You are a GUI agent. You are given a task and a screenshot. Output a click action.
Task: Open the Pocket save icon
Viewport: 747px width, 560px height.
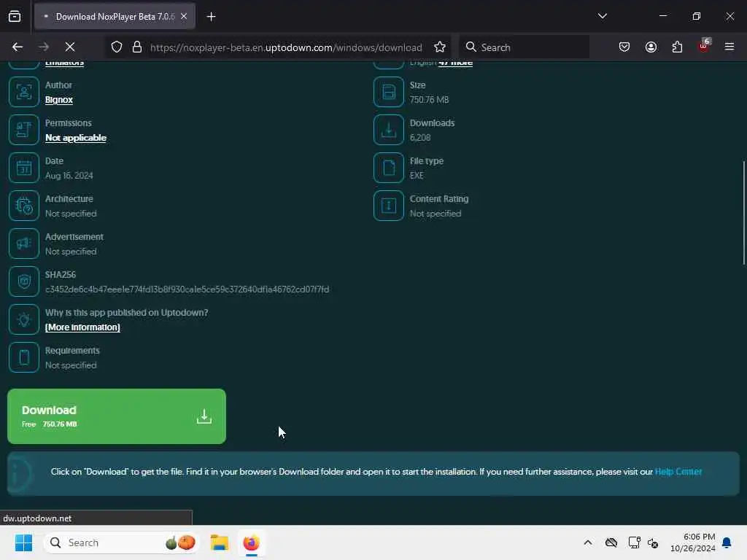[624, 47]
